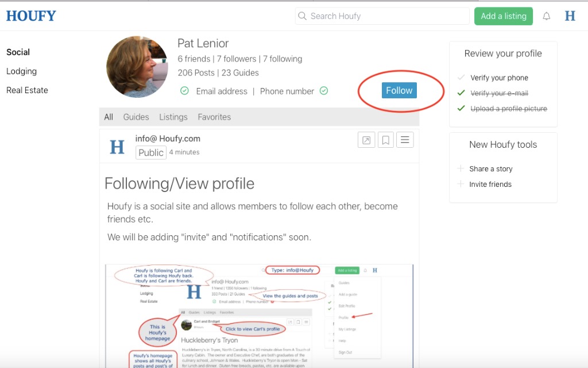The width and height of the screenshot is (588, 368).
Task: Switch to the Listings tab
Action: click(173, 117)
